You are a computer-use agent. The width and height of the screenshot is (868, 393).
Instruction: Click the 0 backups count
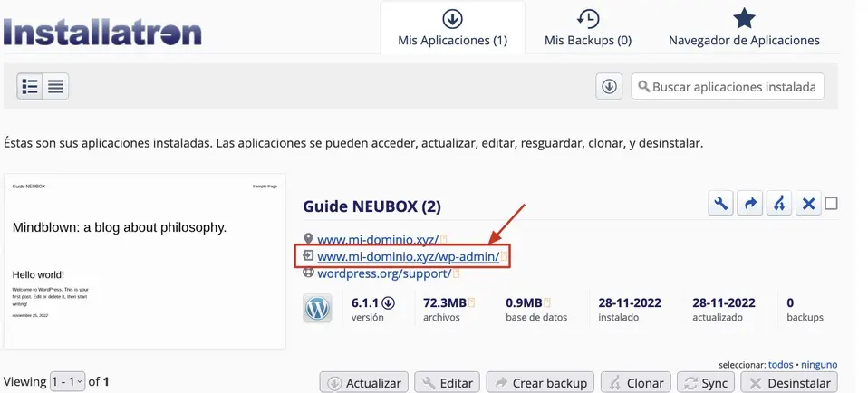pos(790,302)
